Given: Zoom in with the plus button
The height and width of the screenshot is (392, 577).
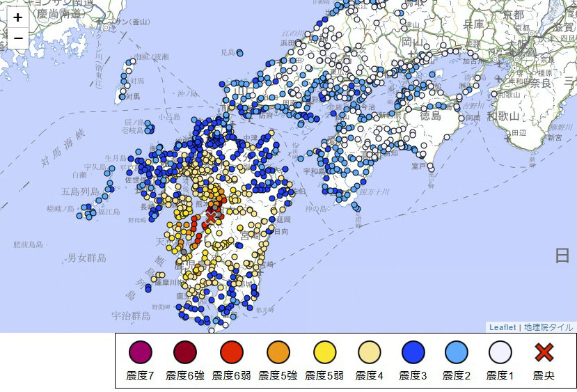Looking at the screenshot, I should click(x=18, y=17).
